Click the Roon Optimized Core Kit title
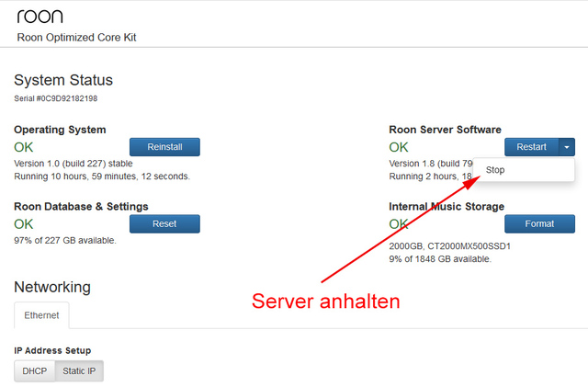588x387 pixels. click(x=76, y=38)
